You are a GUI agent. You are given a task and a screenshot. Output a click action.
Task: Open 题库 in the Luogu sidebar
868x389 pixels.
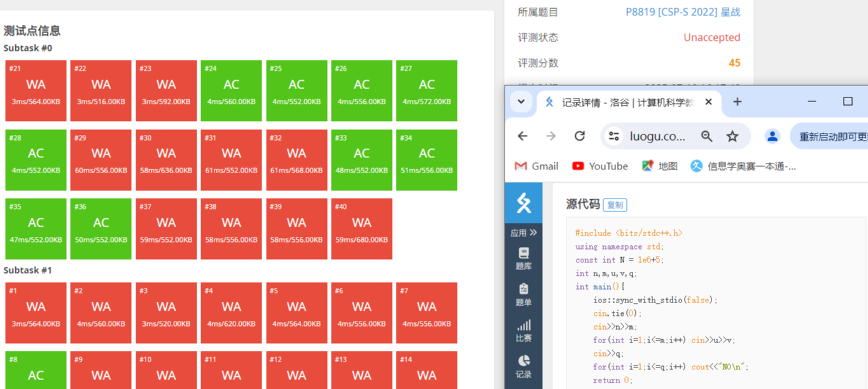click(524, 258)
